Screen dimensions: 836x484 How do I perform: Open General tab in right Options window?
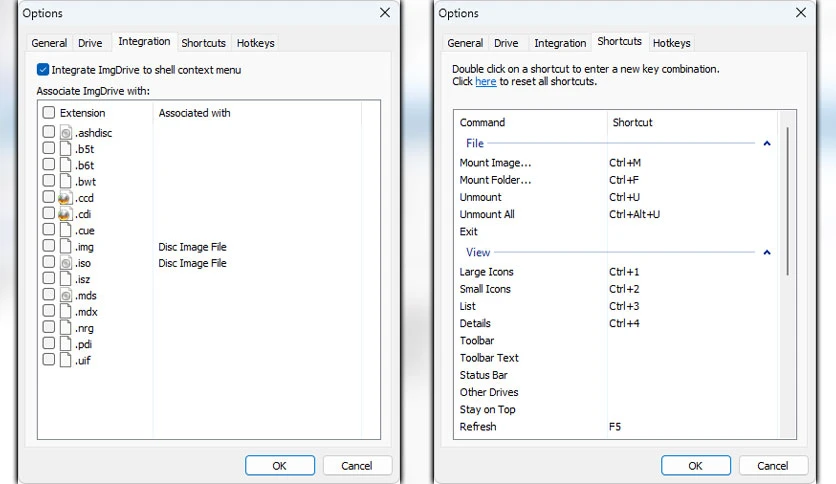point(465,43)
